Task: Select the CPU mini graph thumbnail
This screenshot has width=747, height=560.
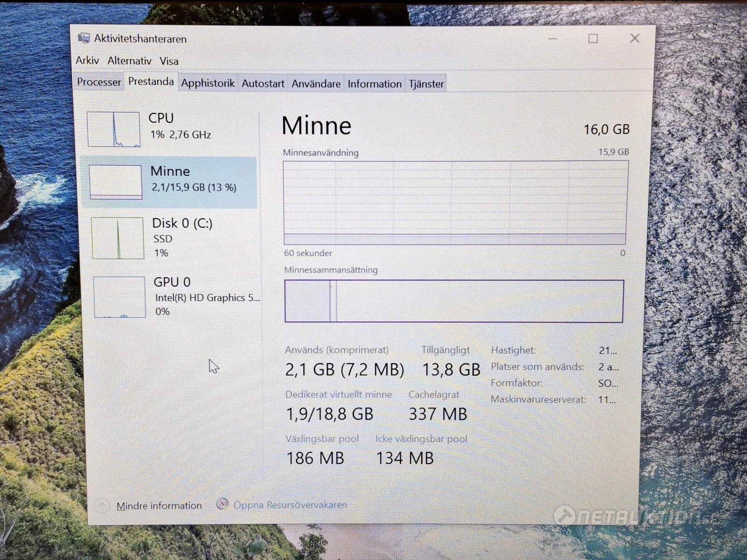Action: 113,129
